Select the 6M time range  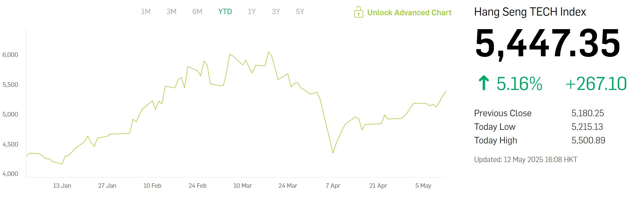(197, 12)
